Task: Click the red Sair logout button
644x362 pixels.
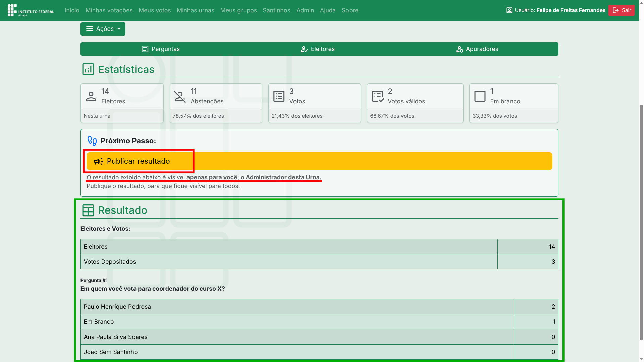Action: [621, 10]
